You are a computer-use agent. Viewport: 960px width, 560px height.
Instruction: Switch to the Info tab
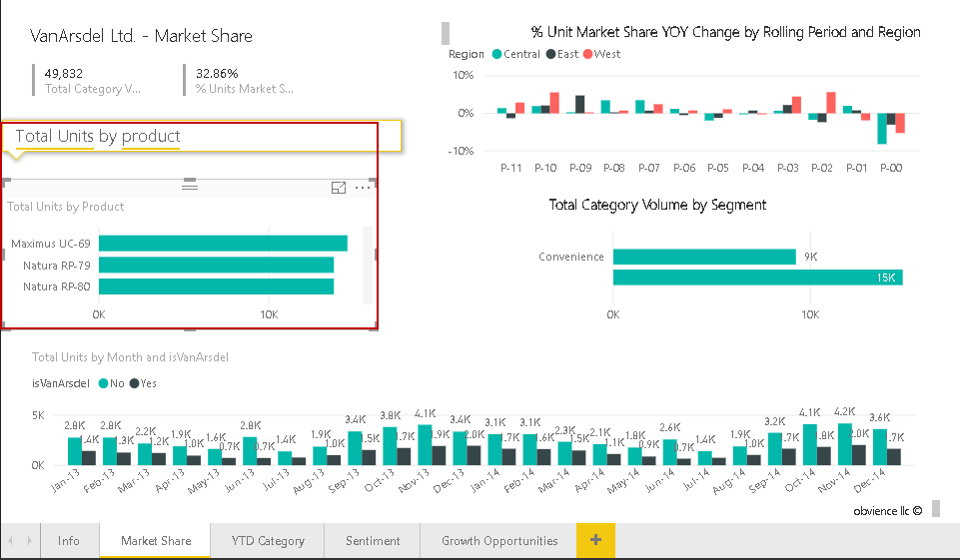tap(69, 541)
